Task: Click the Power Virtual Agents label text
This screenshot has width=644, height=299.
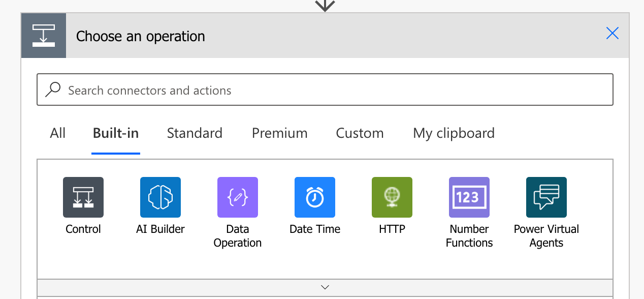Action: [x=546, y=236]
